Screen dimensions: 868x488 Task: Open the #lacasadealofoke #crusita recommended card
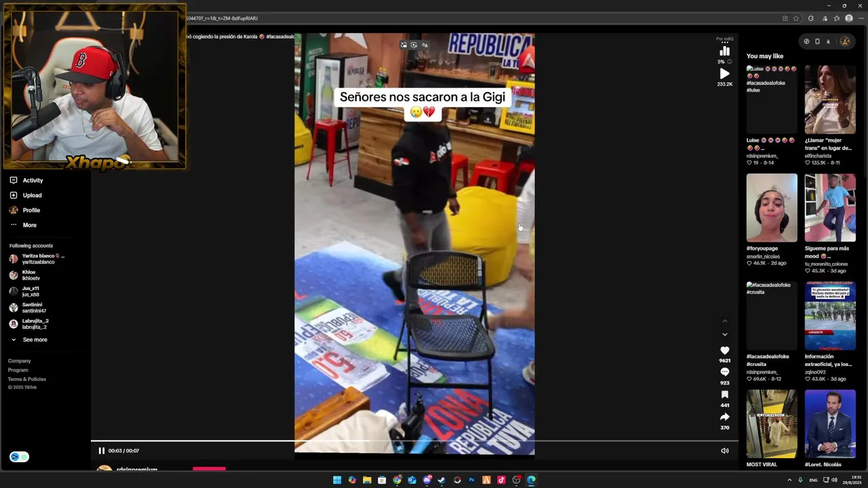point(772,316)
